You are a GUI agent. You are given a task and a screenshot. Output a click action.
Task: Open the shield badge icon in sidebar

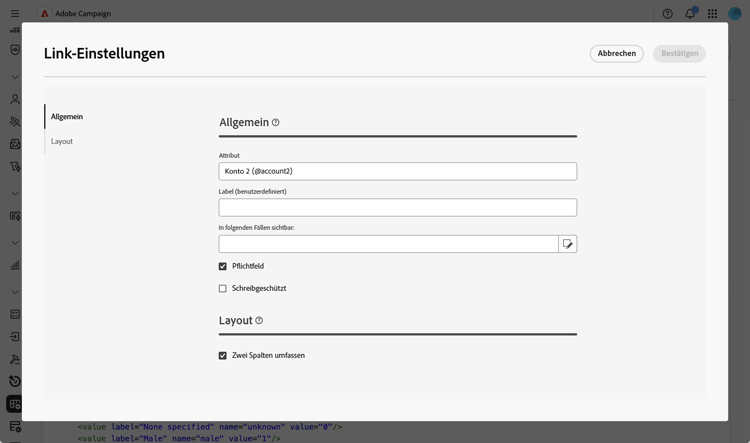pos(15,50)
